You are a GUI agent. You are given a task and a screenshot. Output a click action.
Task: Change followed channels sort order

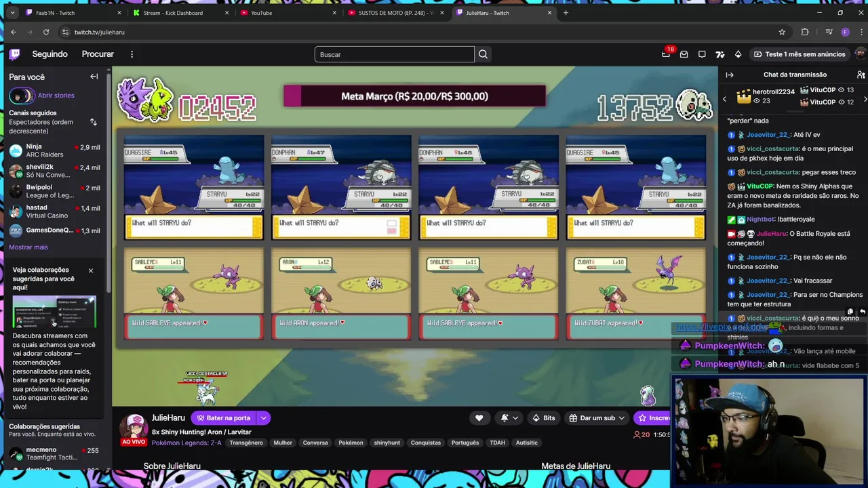(94, 122)
